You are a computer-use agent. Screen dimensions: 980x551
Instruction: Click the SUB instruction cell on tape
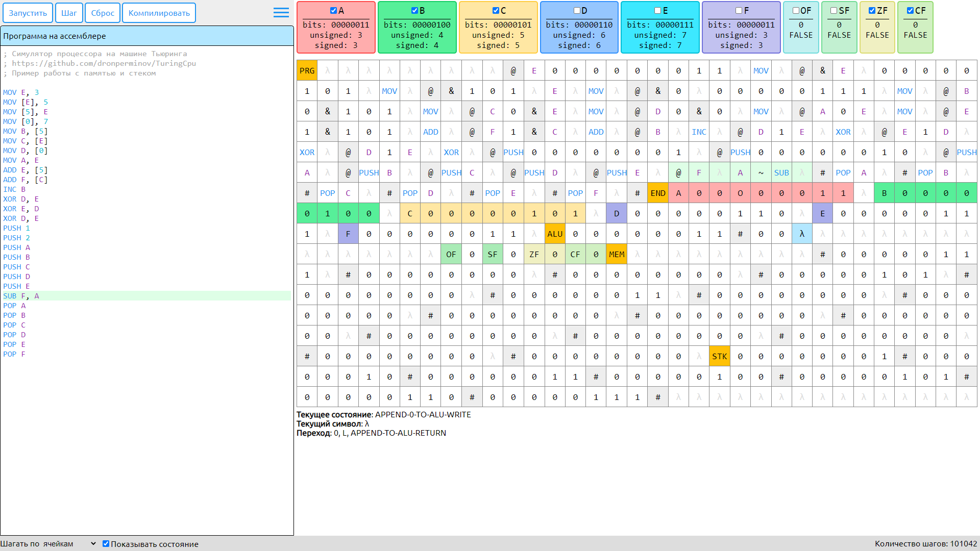pyautogui.click(x=781, y=173)
